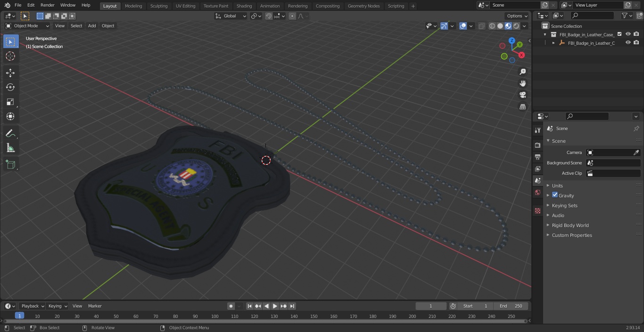Open the viewport Add menu
The image size is (644, 332).
pos(92,26)
